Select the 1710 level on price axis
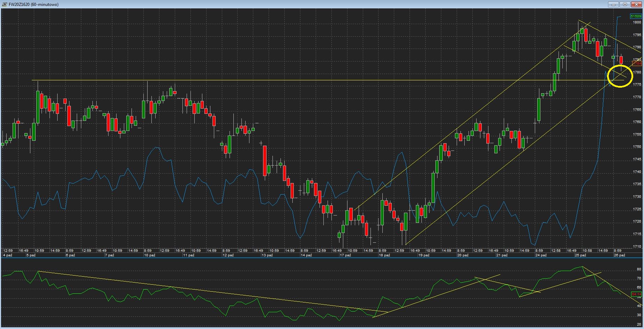The height and width of the screenshot is (329, 644). coord(637,247)
